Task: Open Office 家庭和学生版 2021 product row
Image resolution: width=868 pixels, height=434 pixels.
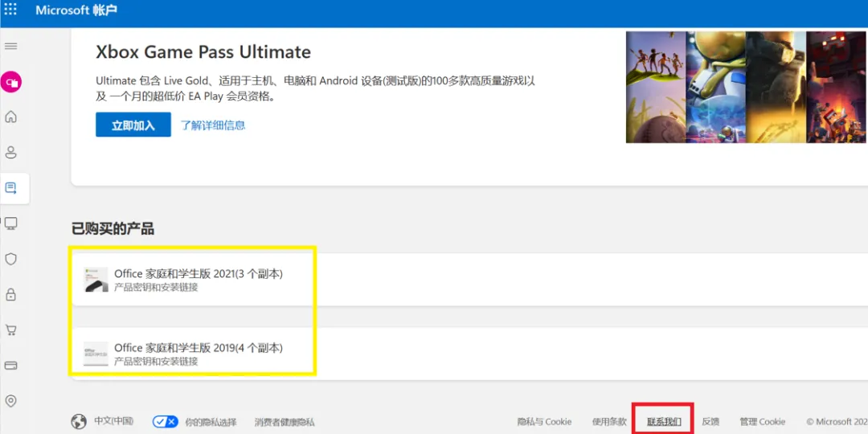Action: 469,279
